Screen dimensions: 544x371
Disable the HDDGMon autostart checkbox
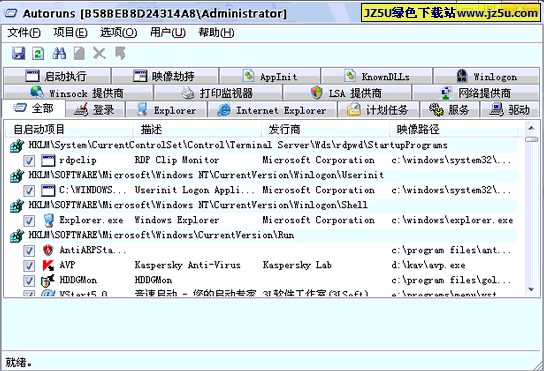29,281
